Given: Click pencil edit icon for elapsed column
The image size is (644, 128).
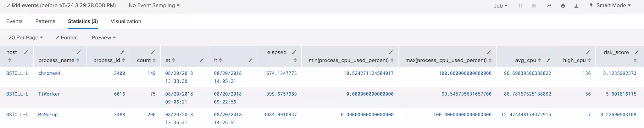Looking at the screenshot, I should [294, 52].
